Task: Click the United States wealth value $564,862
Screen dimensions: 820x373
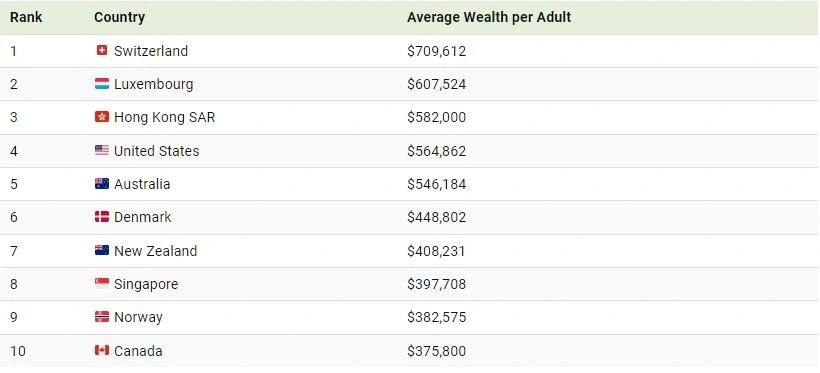Action: coord(437,151)
